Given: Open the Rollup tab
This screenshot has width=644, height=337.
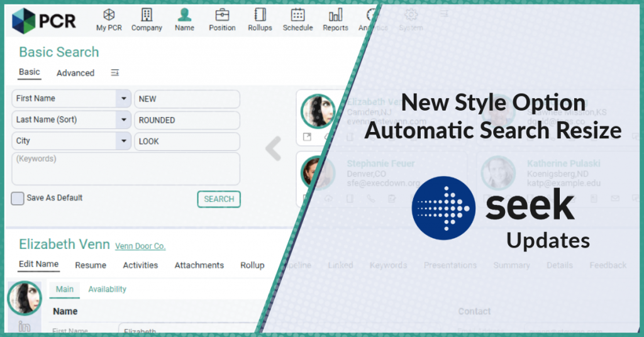Looking at the screenshot, I should [x=252, y=265].
